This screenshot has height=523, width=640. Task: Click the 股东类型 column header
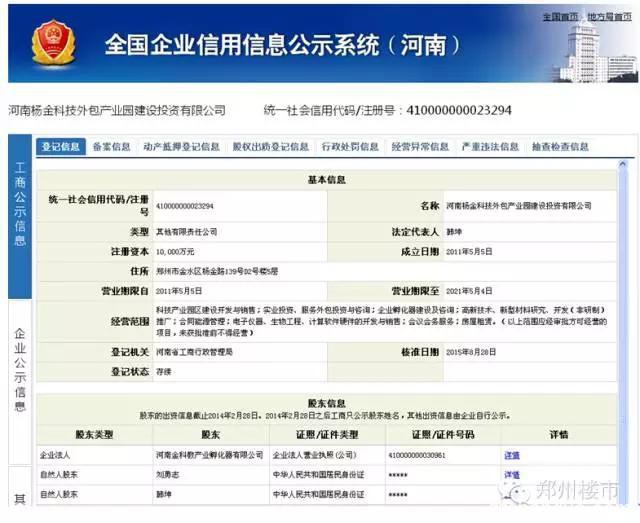click(x=95, y=435)
